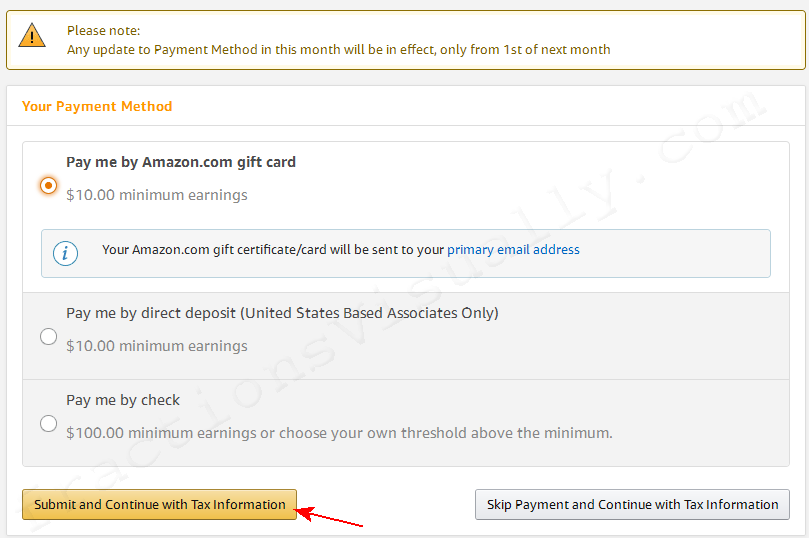The width and height of the screenshot is (809, 538).
Task: Click the blue info circle icon
Action: pyautogui.click(x=66, y=253)
